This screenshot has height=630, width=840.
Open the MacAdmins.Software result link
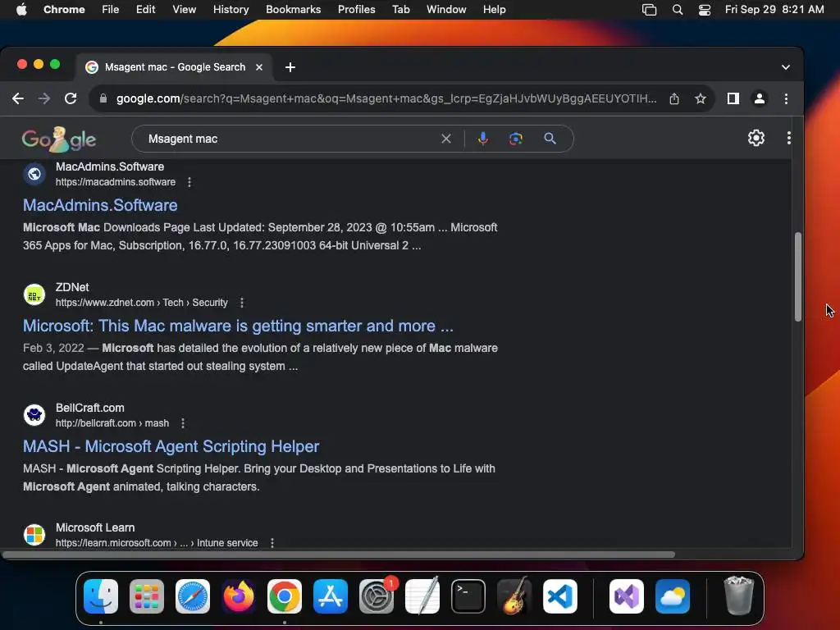pyautogui.click(x=100, y=205)
